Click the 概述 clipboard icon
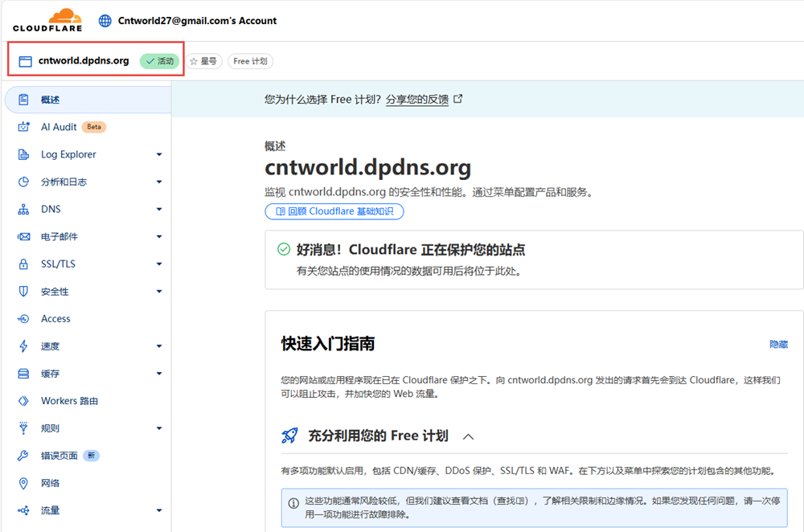804x532 pixels. point(23,100)
